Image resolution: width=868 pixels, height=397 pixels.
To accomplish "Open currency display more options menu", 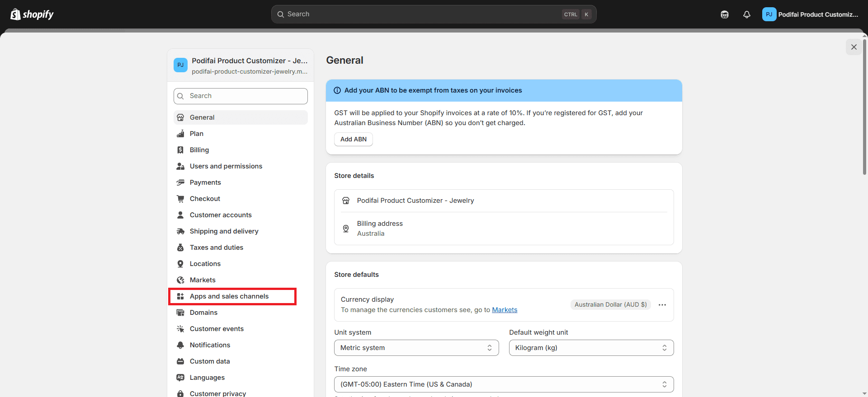I will tap(662, 305).
